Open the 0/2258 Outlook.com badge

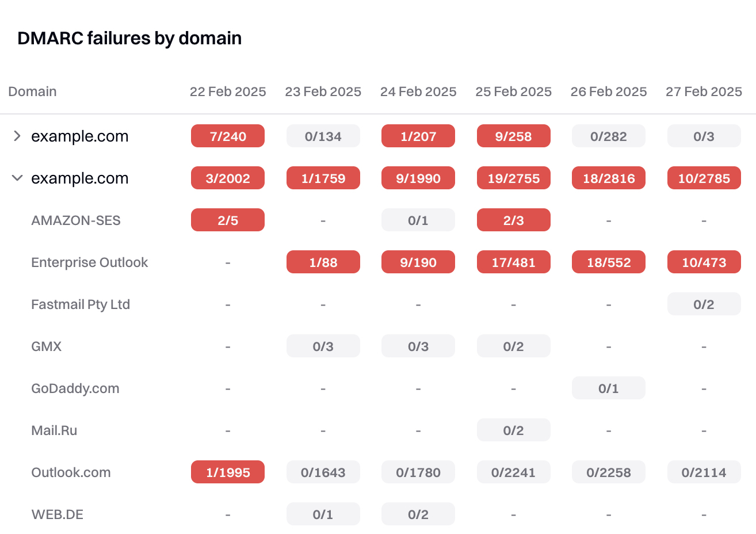click(x=609, y=472)
